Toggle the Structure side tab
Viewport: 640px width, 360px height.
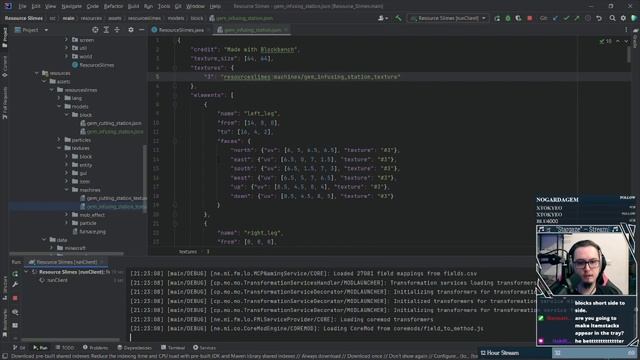[x=4, y=289]
